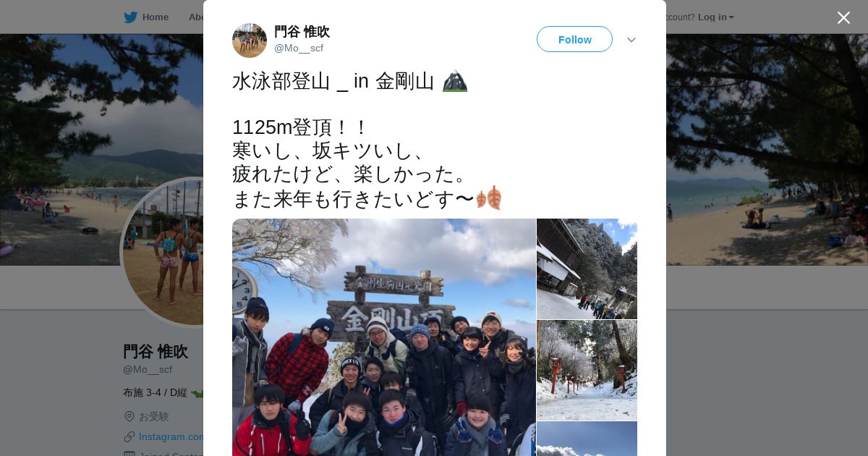Screen dimensions: 868x456
Task: Close the tweet overlay with X
Action: 843,17
